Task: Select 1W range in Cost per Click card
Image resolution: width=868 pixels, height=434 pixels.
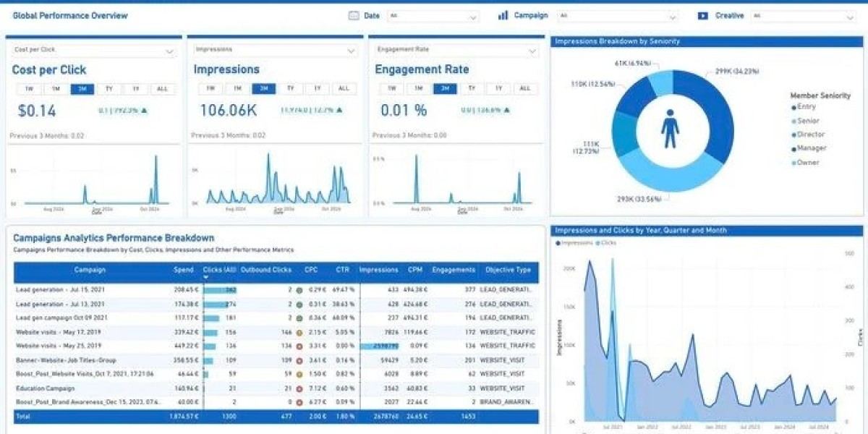Action: tap(29, 89)
